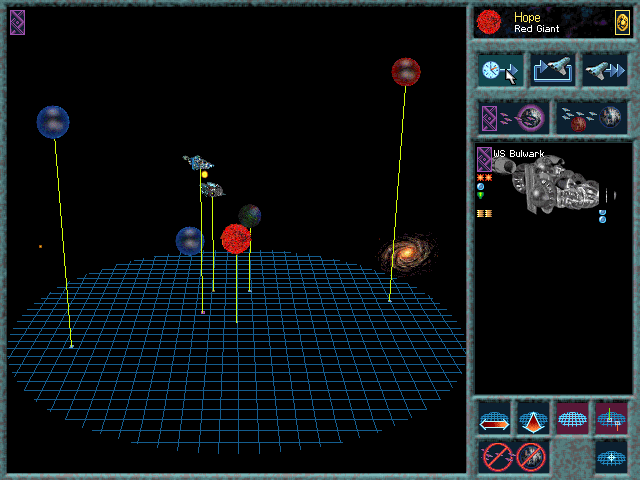Click the clock end-turn button

[500, 71]
